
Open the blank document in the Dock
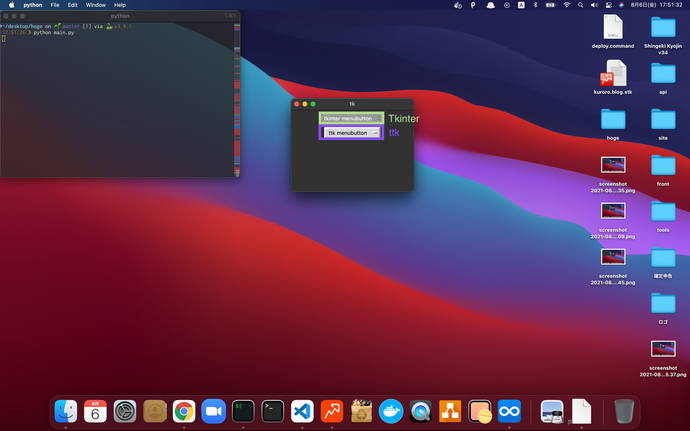(x=581, y=411)
